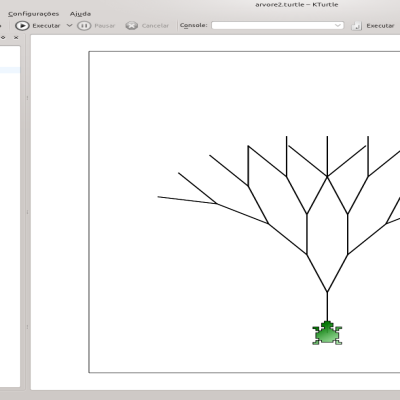
Task: Focus the Console command input field
Action: [277, 25]
